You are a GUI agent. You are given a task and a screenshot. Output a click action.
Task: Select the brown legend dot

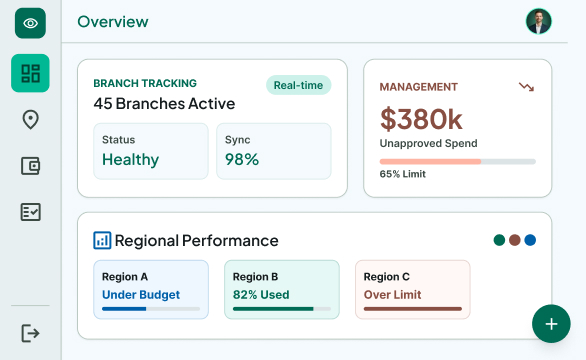click(x=515, y=240)
